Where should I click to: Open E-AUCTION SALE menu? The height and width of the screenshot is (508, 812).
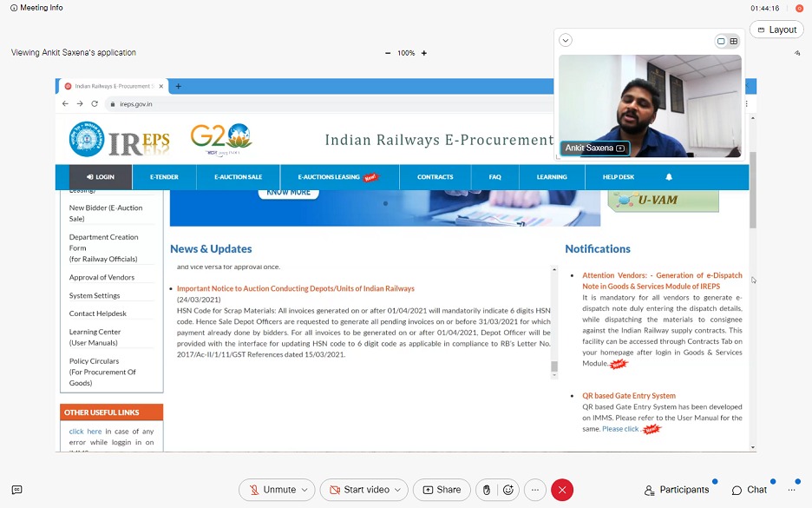239,177
